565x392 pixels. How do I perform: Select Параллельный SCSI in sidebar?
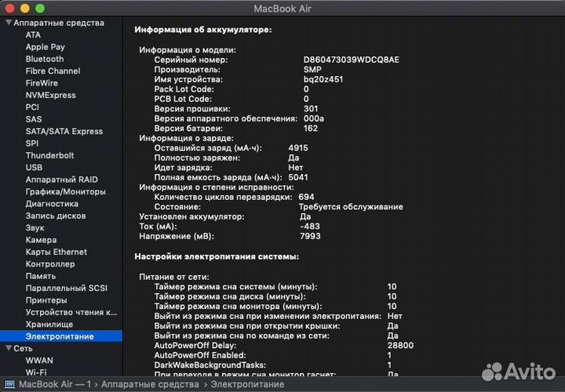66,289
